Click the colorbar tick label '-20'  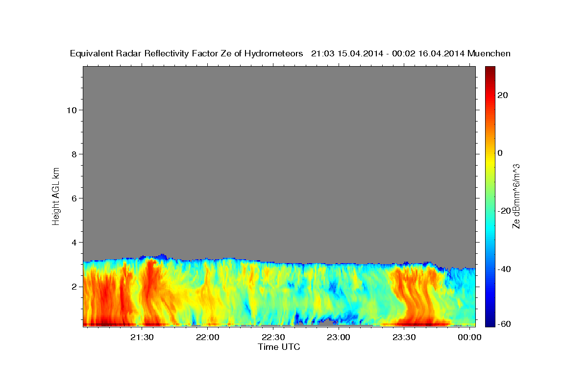click(504, 211)
